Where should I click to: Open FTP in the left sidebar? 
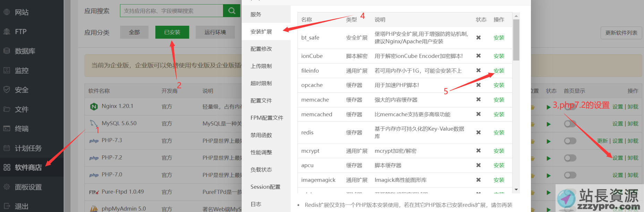coord(20,32)
